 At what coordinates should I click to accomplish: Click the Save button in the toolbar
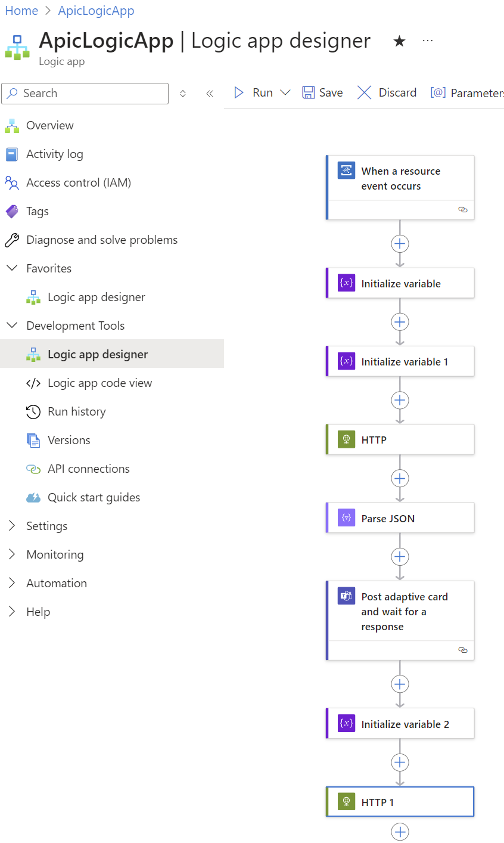click(322, 92)
